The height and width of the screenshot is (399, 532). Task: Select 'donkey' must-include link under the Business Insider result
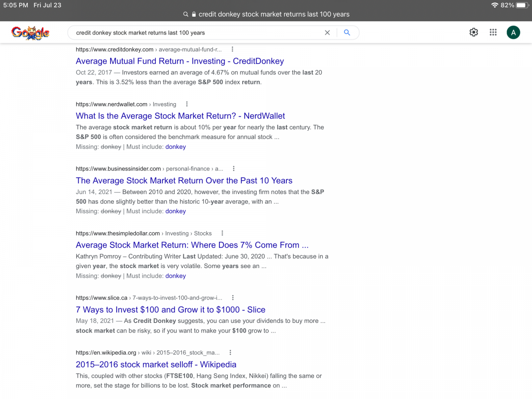(x=175, y=211)
